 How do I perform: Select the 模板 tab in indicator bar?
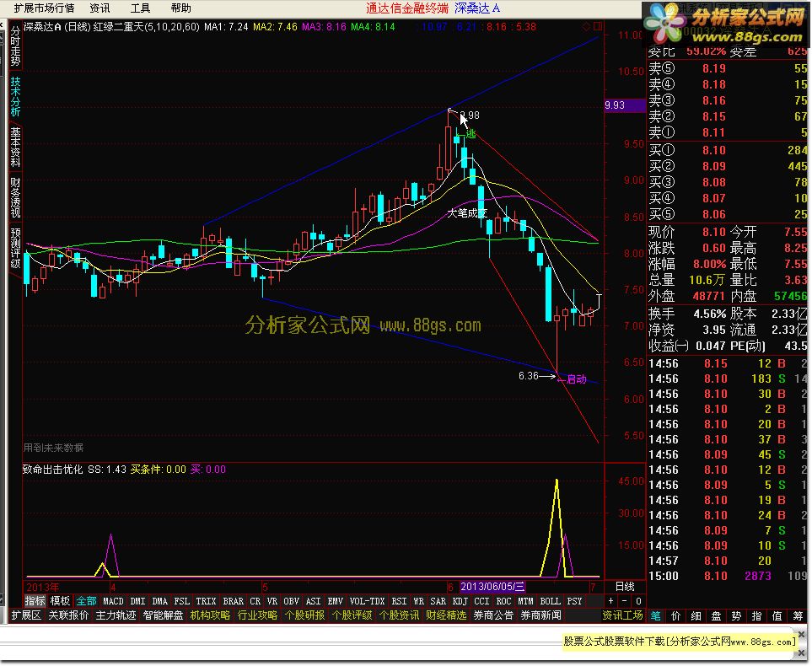[60, 601]
